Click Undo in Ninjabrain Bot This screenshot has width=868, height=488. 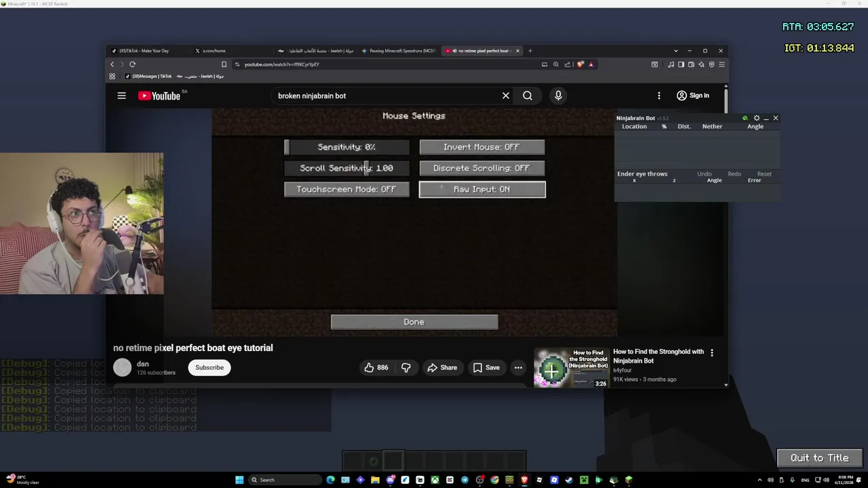pos(705,174)
